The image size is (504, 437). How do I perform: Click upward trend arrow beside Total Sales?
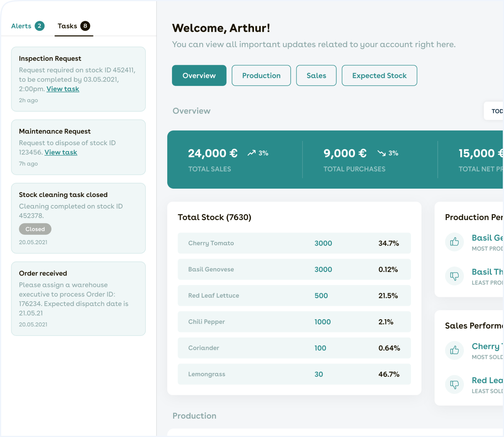[x=251, y=153]
